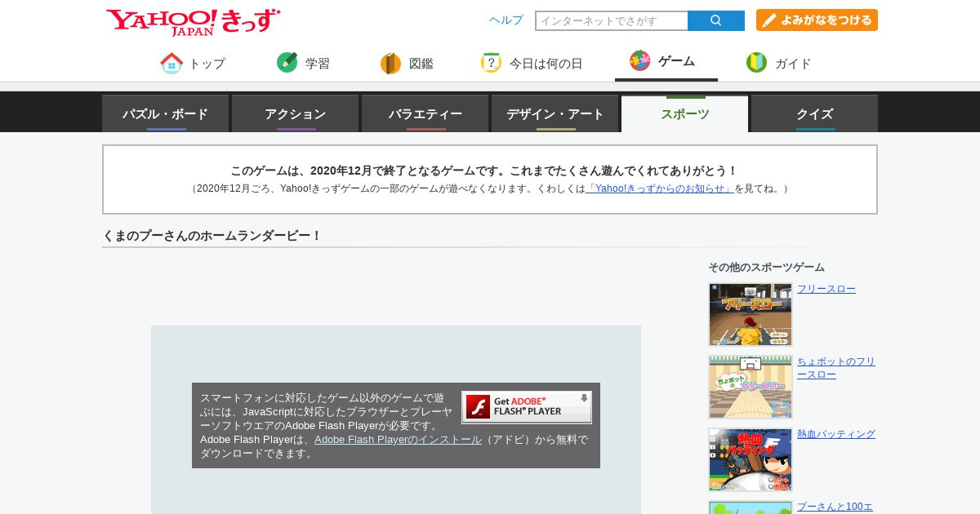Screen dimensions: 980x514
Task: Click the green pencil icon for 学習
Action: [287, 63]
